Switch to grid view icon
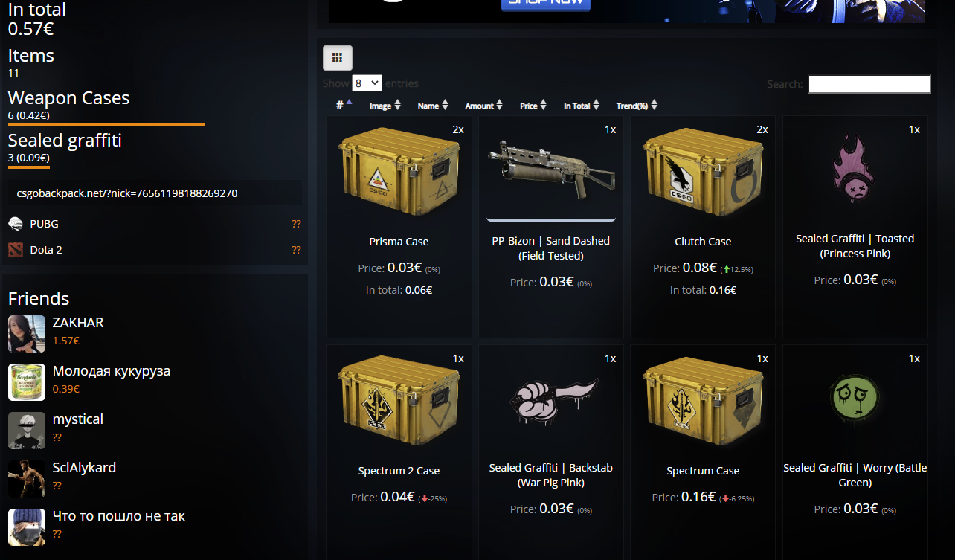Screen dimensions: 955x560 click(x=337, y=57)
